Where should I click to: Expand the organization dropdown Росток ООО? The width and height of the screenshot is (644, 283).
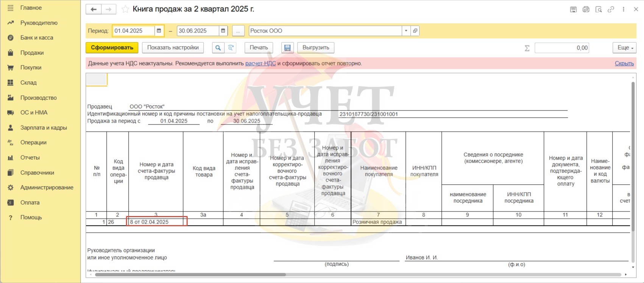pyautogui.click(x=406, y=31)
